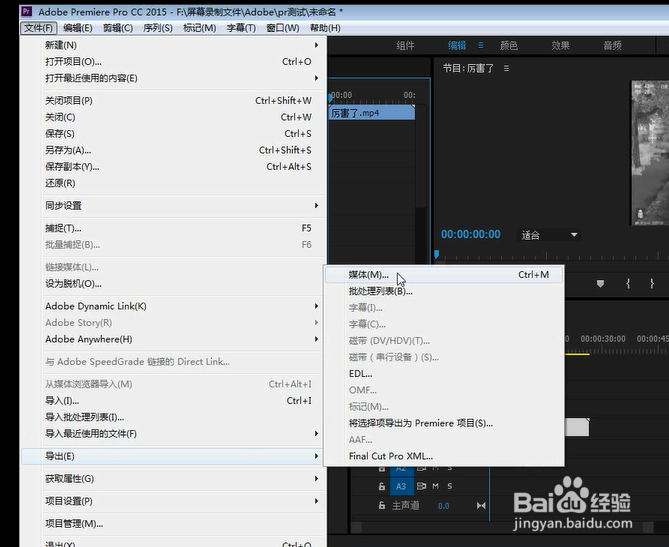The height and width of the screenshot is (547, 669).
Task: Click 保存(S) menu item
Action: 173,134
